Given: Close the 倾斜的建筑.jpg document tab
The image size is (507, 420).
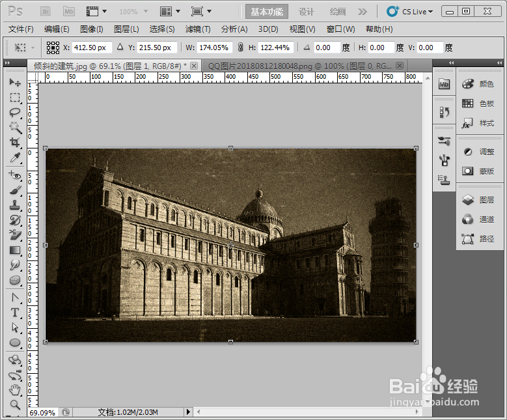Looking at the screenshot, I should tap(194, 66).
